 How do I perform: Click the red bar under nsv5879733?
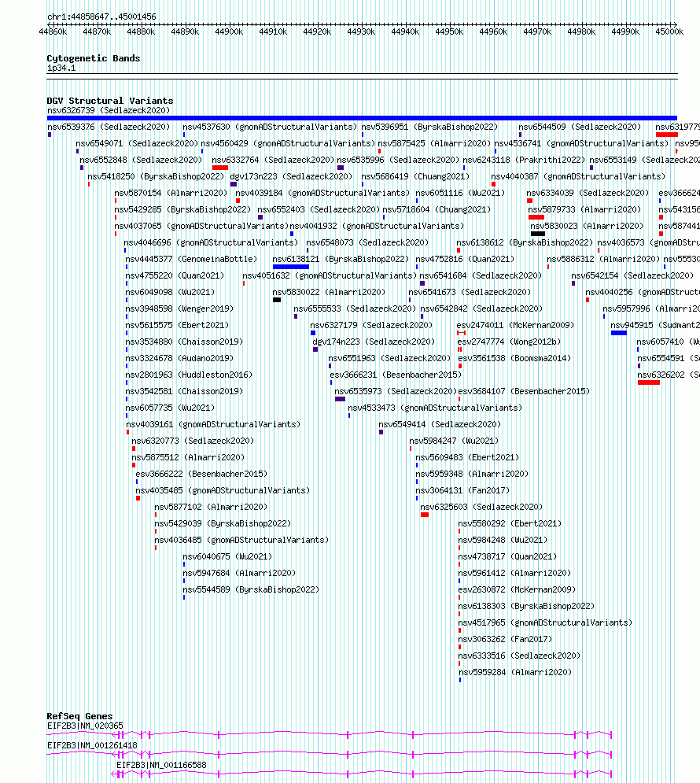[x=536, y=217]
